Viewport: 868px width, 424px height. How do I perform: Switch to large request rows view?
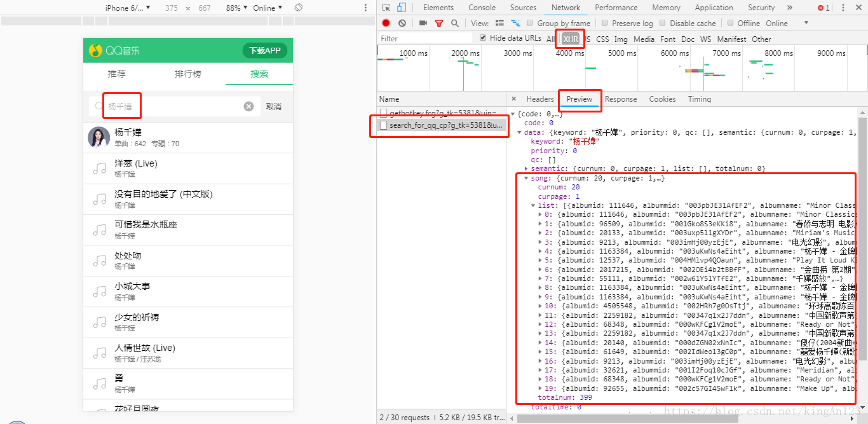click(499, 23)
